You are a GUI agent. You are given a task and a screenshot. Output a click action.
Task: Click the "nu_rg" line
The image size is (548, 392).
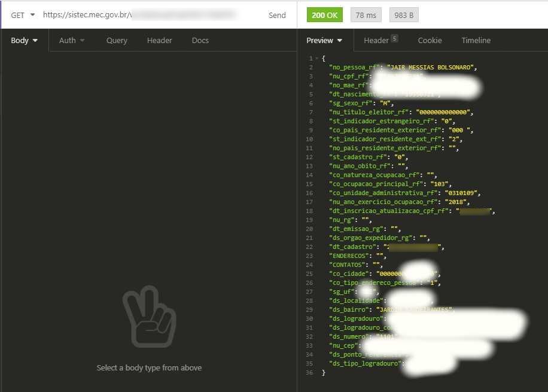coord(351,220)
